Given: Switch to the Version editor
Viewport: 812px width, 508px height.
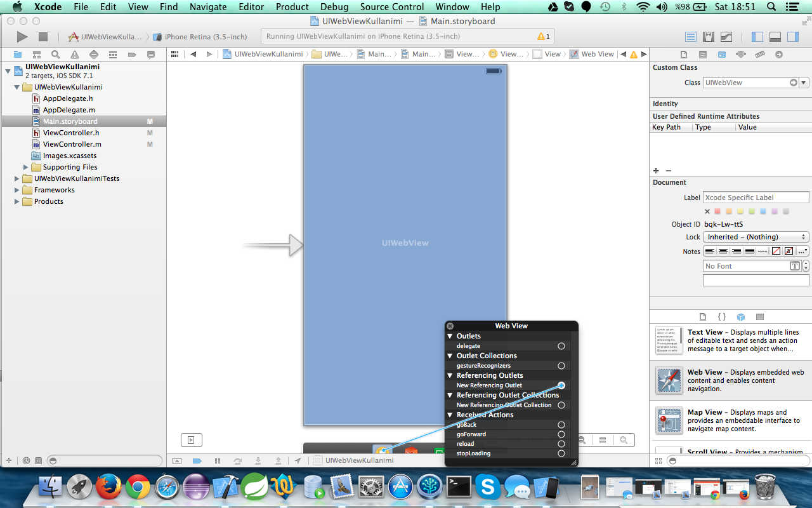Looking at the screenshot, I should tap(726, 37).
